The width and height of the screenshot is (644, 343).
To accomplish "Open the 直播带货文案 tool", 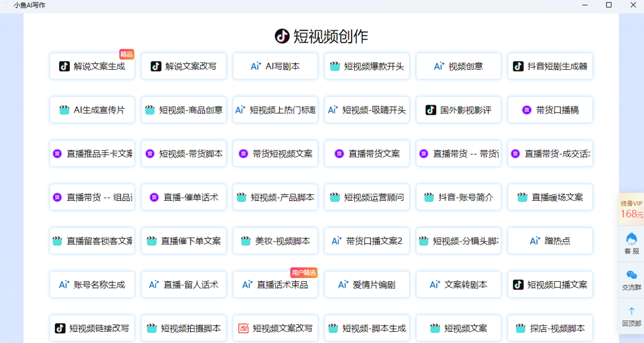I will (367, 154).
